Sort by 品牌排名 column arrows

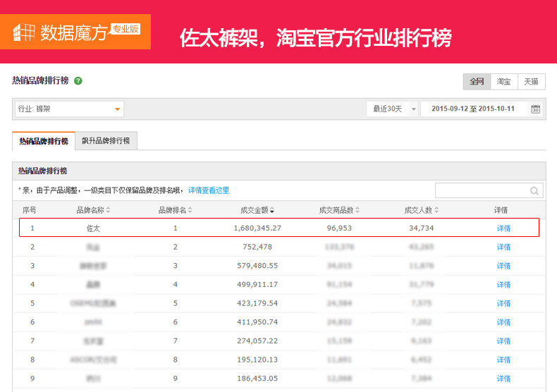(190, 210)
